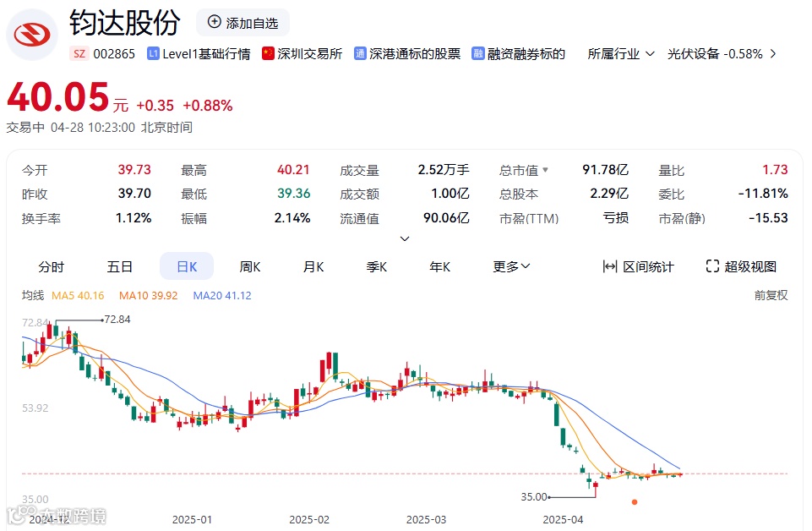Click the +0.35 price change
The height and width of the screenshot is (531, 812).
tap(155, 106)
